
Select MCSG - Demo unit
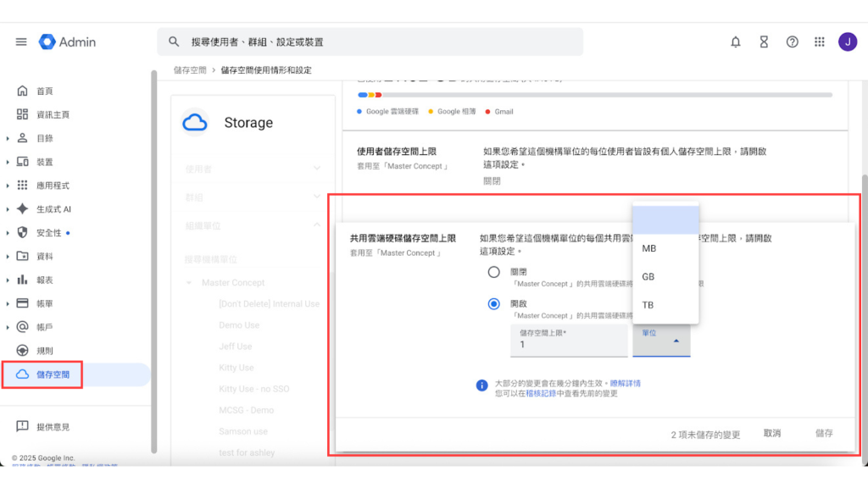[x=247, y=410]
